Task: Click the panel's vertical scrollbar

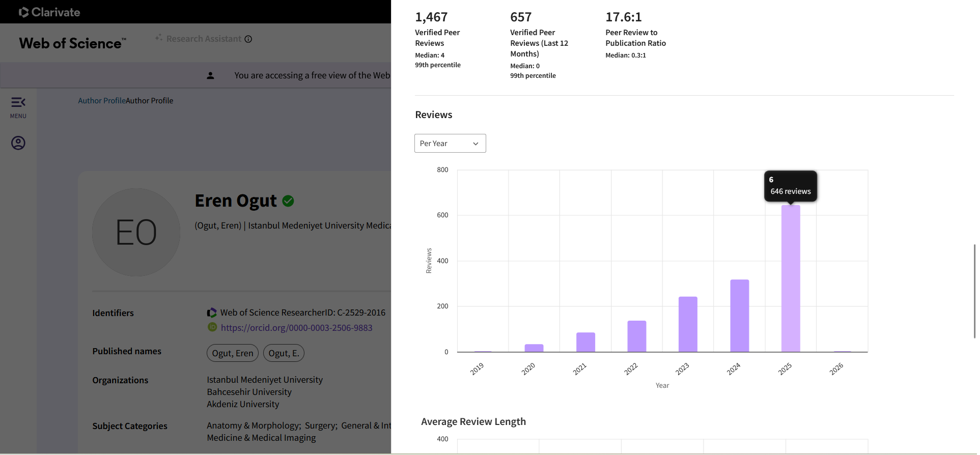Action: [974, 291]
